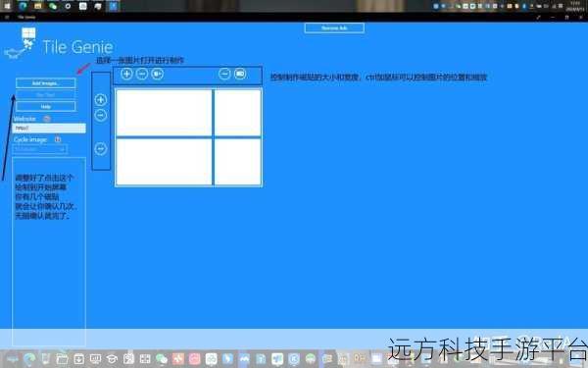This screenshot has height=368, width=588.
Task: Open WeChat from the top taskbar
Action: tap(53, 6)
